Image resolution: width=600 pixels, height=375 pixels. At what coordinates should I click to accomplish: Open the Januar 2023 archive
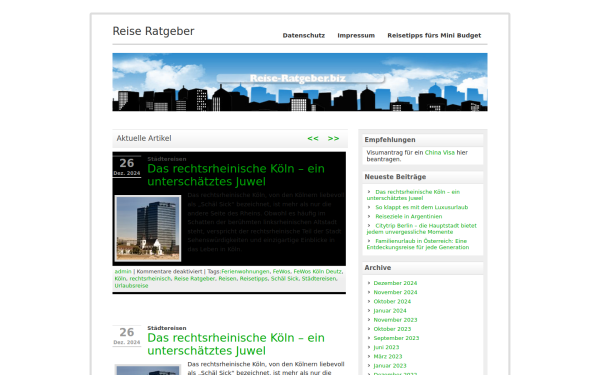click(390, 365)
